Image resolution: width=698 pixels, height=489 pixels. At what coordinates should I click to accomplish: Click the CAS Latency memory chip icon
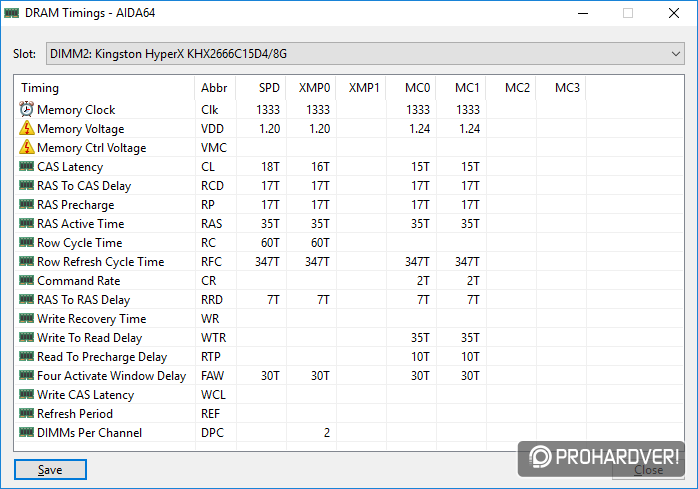[x=27, y=167]
